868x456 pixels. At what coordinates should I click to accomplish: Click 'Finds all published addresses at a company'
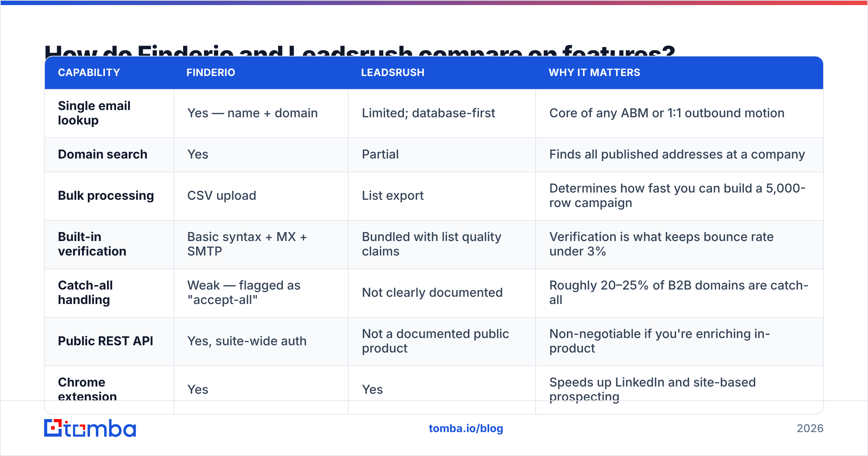[677, 154]
